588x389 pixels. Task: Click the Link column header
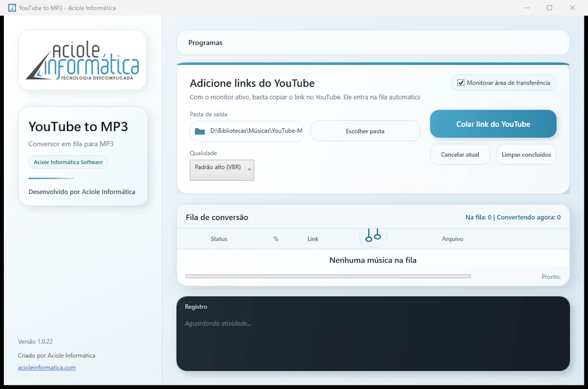313,239
